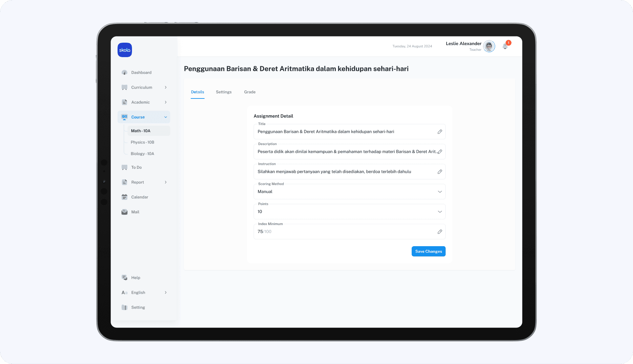The height and width of the screenshot is (364, 633).
Task: Click Leslie Alexander's profile avatar
Action: 489,46
